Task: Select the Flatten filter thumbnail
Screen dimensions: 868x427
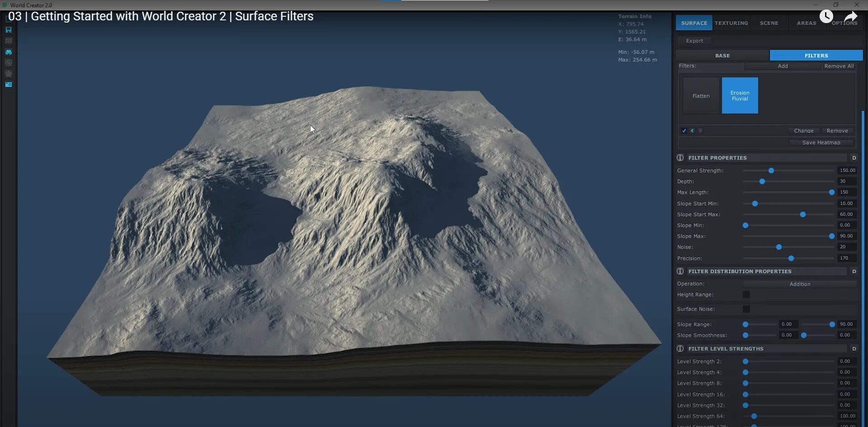Action: click(701, 95)
